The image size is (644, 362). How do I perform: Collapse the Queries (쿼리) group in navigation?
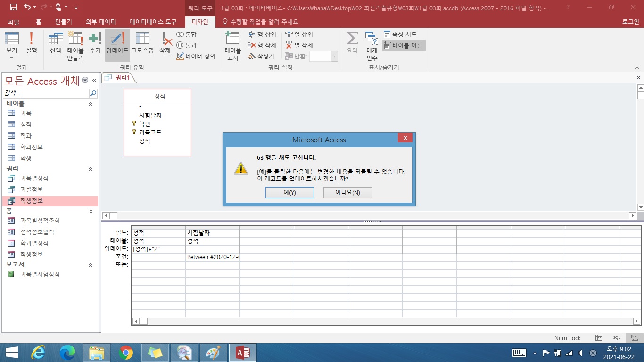pos(91,169)
